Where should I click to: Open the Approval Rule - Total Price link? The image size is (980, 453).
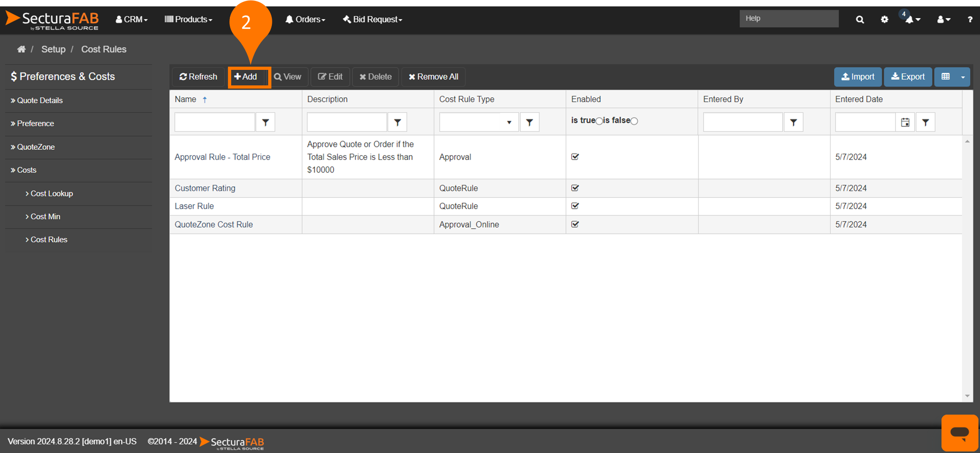point(222,157)
